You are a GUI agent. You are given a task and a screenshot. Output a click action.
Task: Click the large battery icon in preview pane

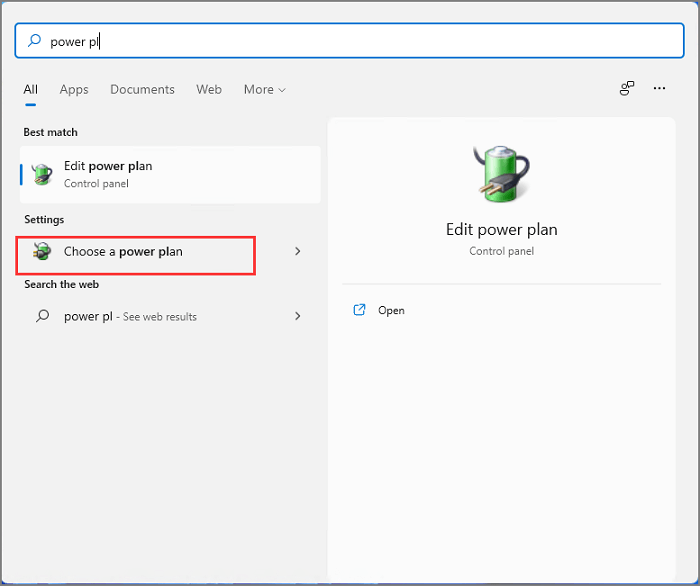click(501, 176)
